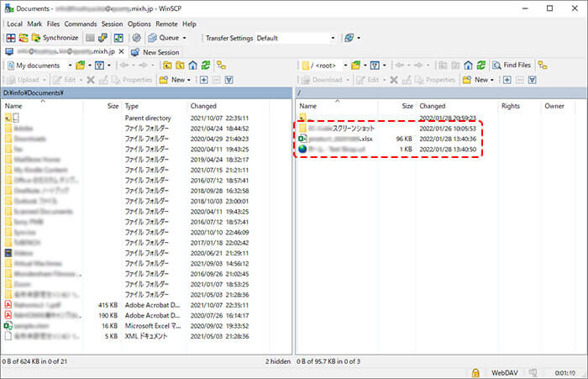Click the remote panel filter icon
Viewport: 588px width, 379px height.
coord(375,66)
